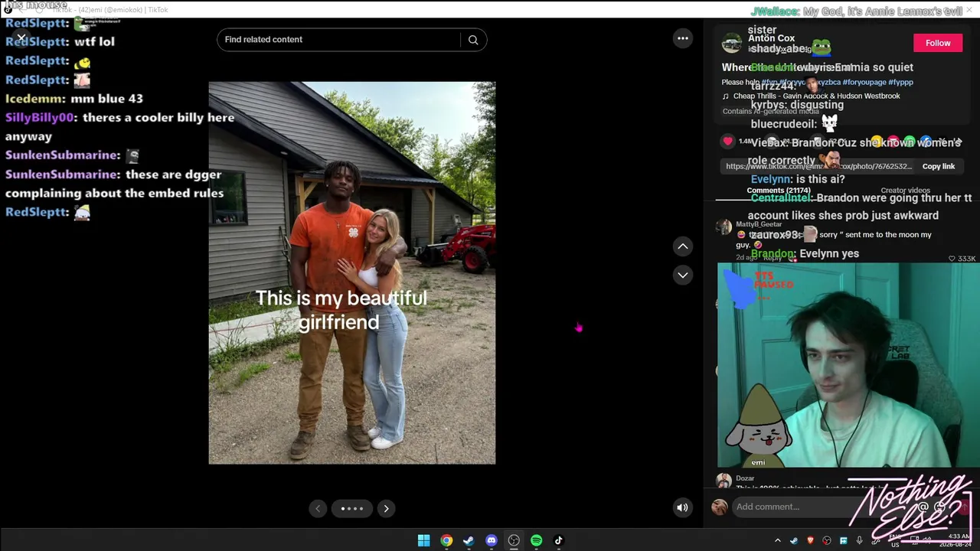
Task: Show the next photo in the carousel
Action: pyautogui.click(x=386, y=508)
